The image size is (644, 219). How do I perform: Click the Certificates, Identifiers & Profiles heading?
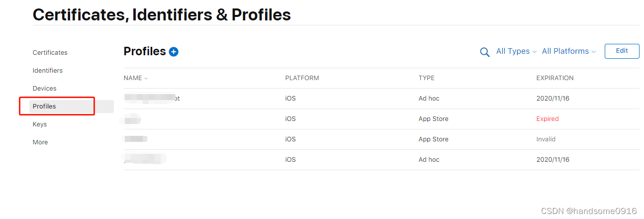click(162, 15)
